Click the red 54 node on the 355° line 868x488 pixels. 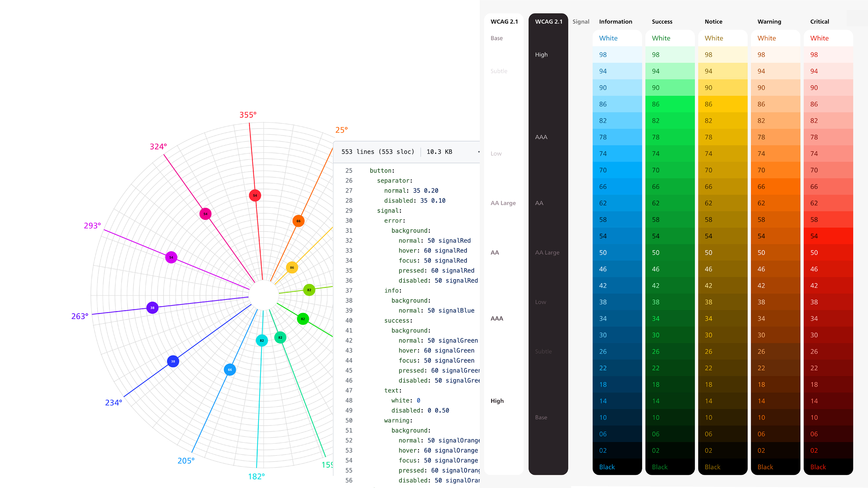[x=255, y=195]
